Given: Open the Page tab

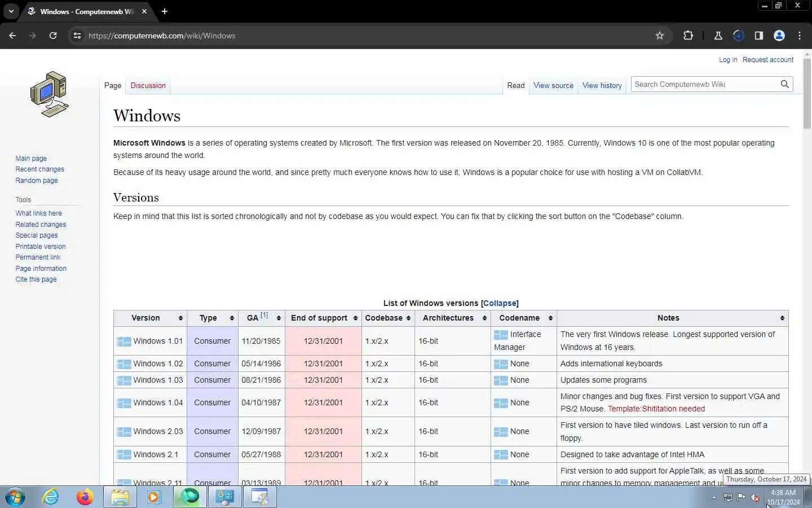Looking at the screenshot, I should [x=113, y=85].
